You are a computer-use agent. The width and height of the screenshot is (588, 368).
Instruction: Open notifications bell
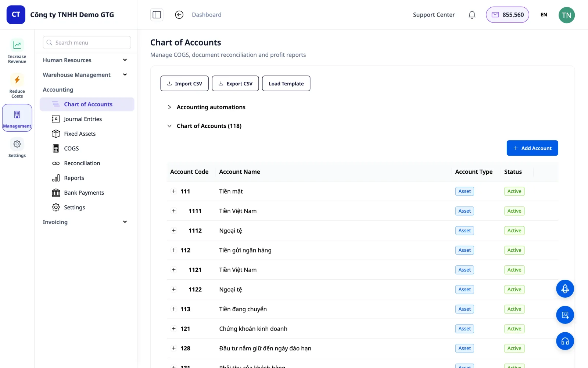(x=472, y=15)
